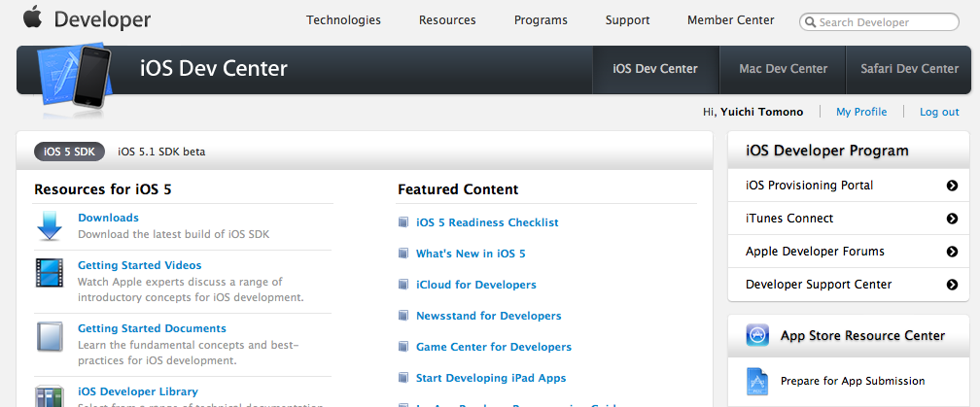The width and height of the screenshot is (980, 407).
Task: Open the iCloud for Developers link
Action: pyautogui.click(x=475, y=285)
